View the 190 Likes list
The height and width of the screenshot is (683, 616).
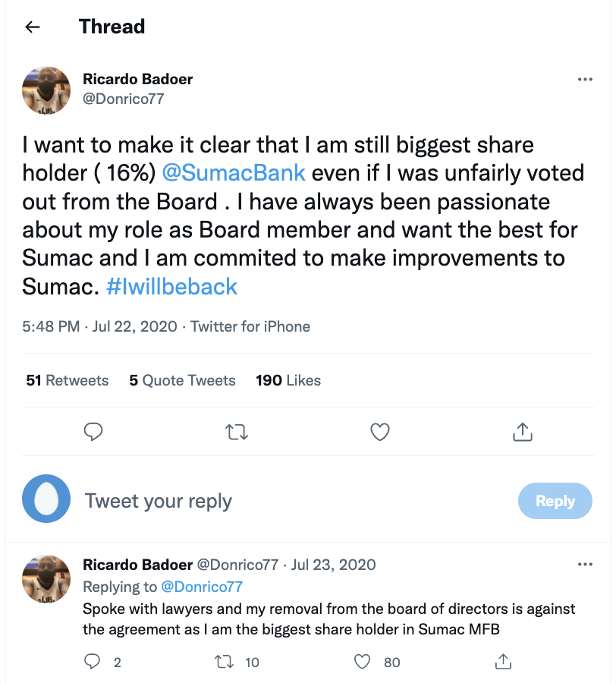[x=288, y=380]
